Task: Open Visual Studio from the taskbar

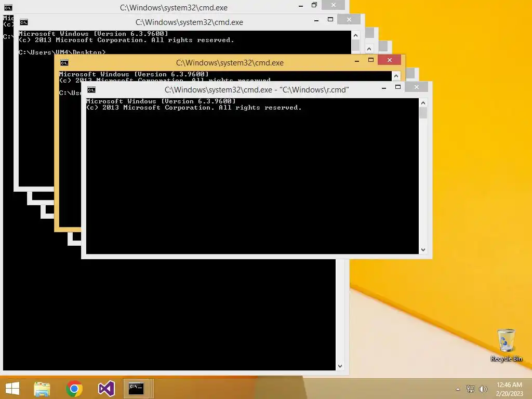Action: pyautogui.click(x=106, y=389)
